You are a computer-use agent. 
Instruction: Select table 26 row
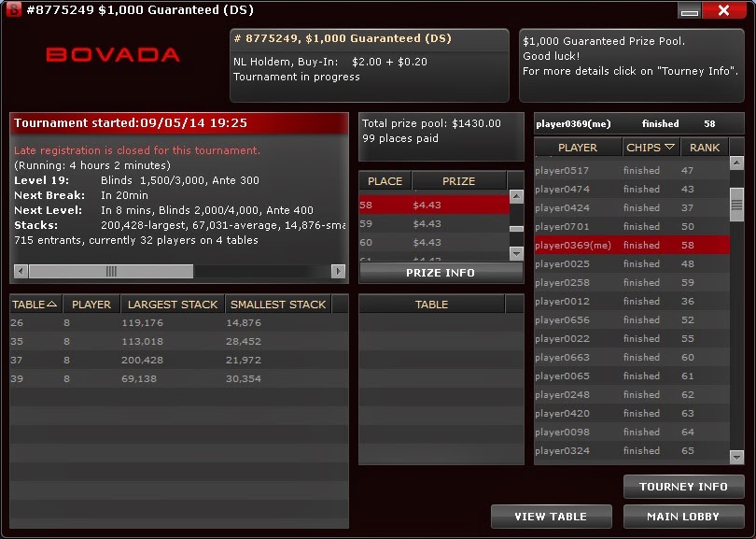[179, 323]
